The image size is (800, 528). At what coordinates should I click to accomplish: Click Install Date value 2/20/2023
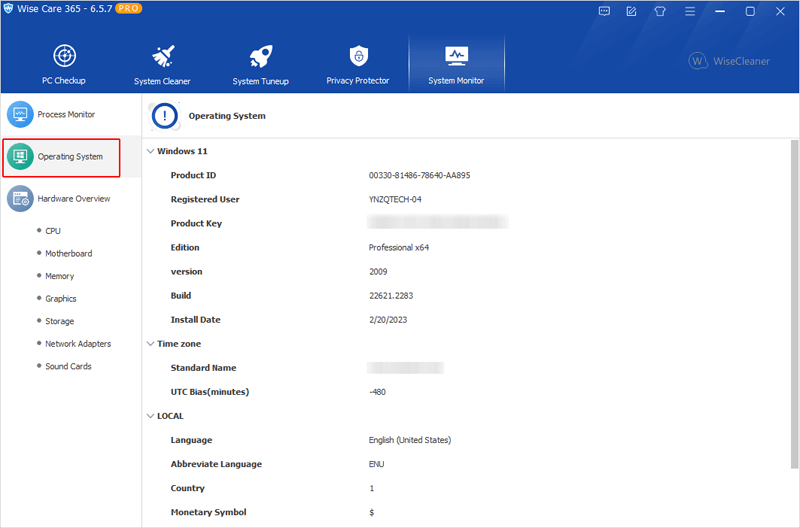coord(388,320)
